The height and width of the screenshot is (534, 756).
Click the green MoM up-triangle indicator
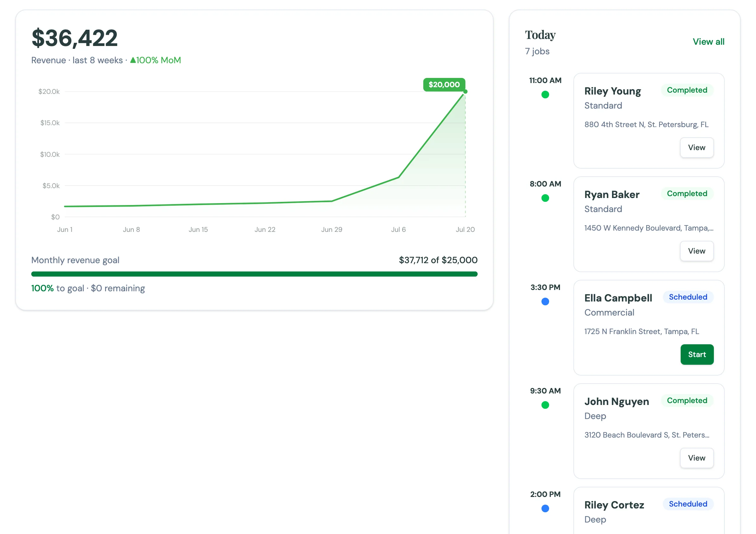pyautogui.click(x=133, y=60)
